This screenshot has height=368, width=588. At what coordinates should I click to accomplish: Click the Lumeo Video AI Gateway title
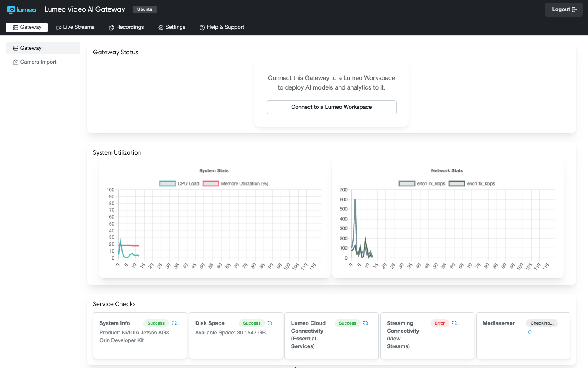pos(85,9)
